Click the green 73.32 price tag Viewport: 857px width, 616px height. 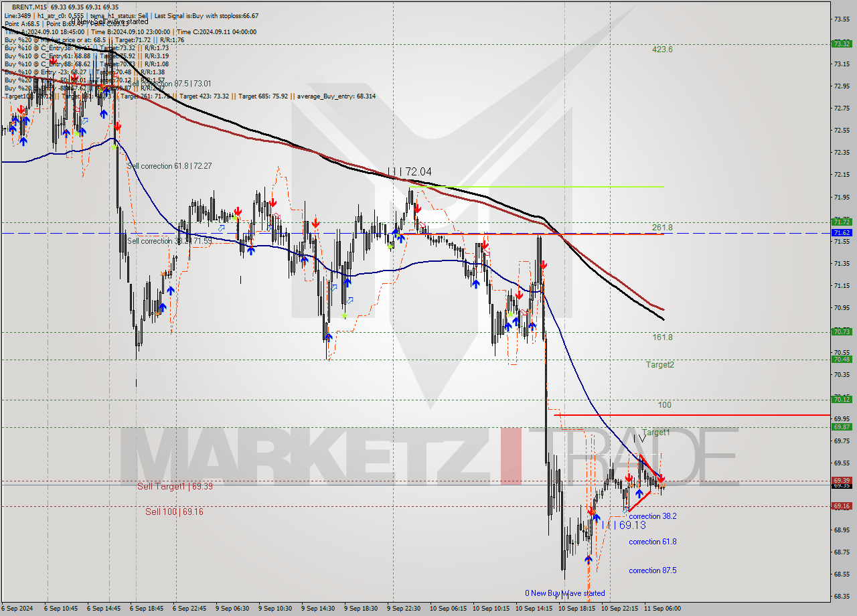click(x=841, y=44)
